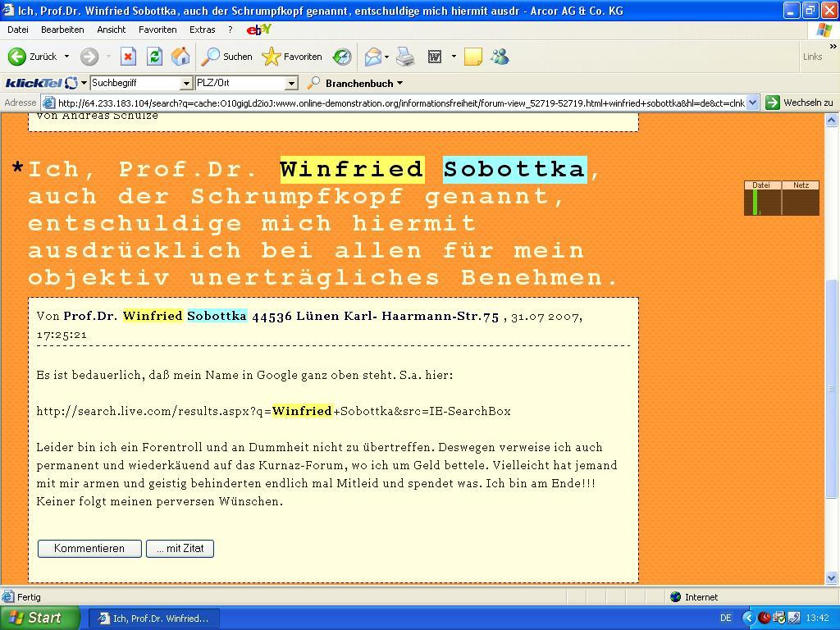
Task: Click the tray clock showing 13:42
Action: [x=818, y=619]
